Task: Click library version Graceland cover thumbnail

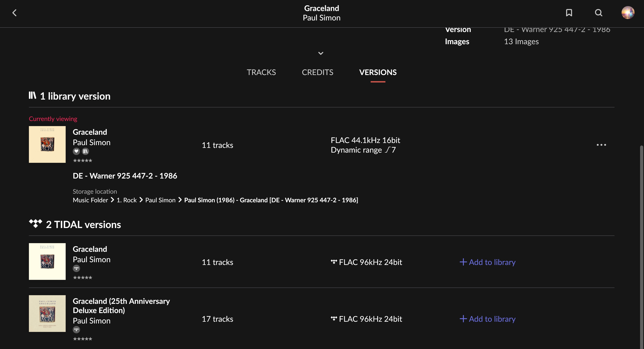Action: [47, 144]
